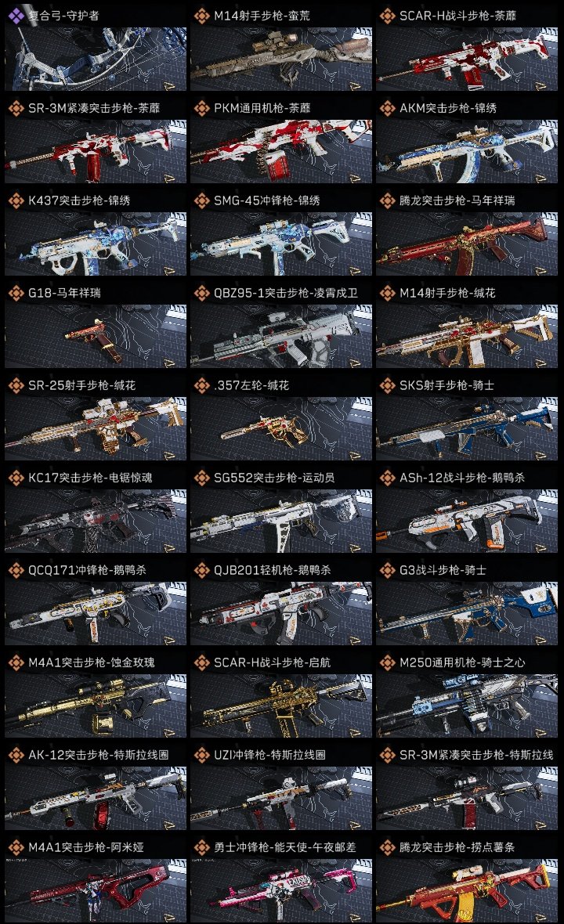Open the SKS射手步枪-骑士 blue rifle image

(467, 428)
